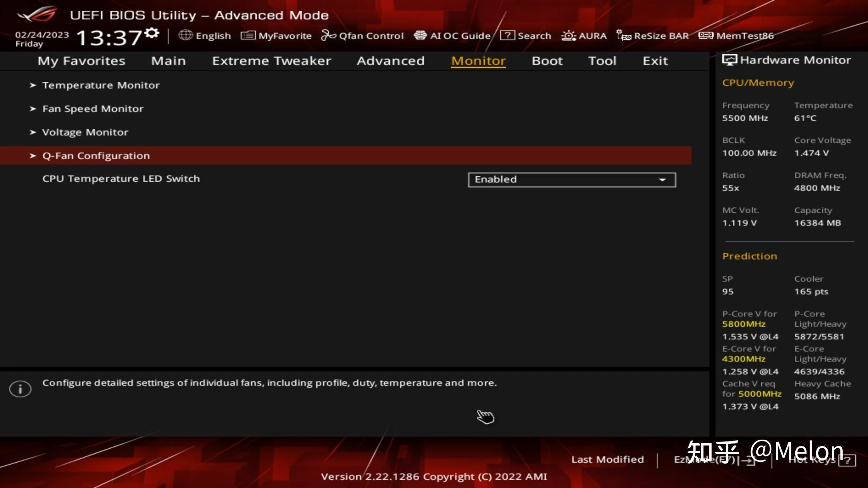
Task: Open Fan Speed Monitor submenu
Action: pyautogui.click(x=93, y=109)
